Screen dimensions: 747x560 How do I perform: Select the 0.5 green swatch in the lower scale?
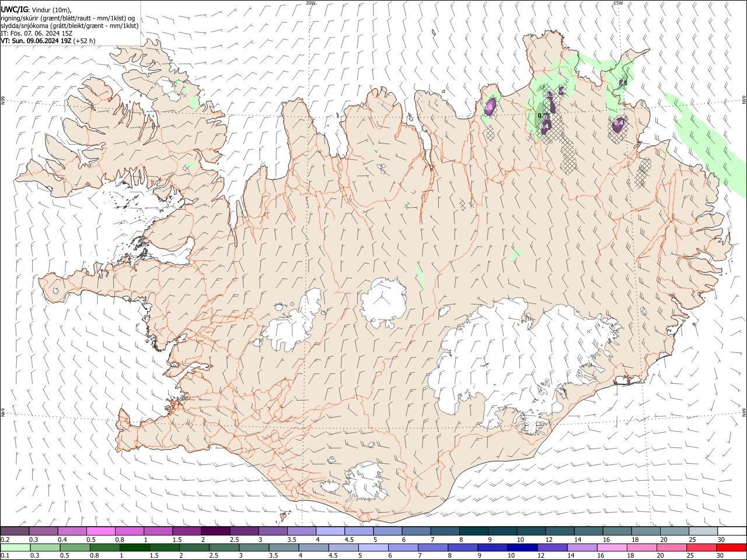pyautogui.click(x=75, y=547)
